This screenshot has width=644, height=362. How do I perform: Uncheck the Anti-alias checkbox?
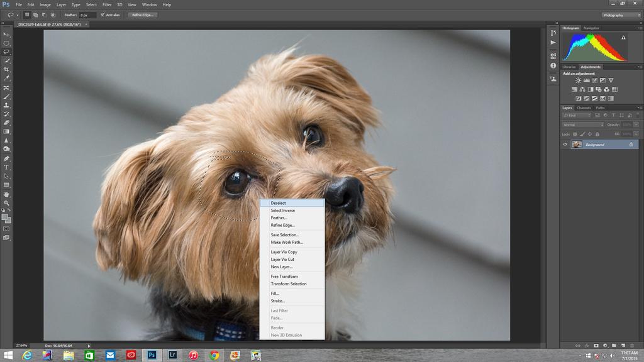[103, 14]
